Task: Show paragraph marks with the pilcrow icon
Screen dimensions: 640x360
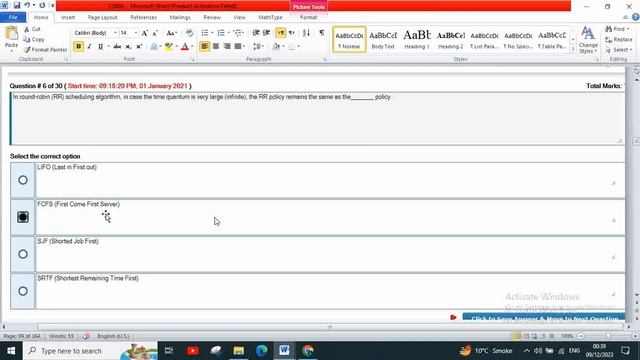Action: click(322, 33)
